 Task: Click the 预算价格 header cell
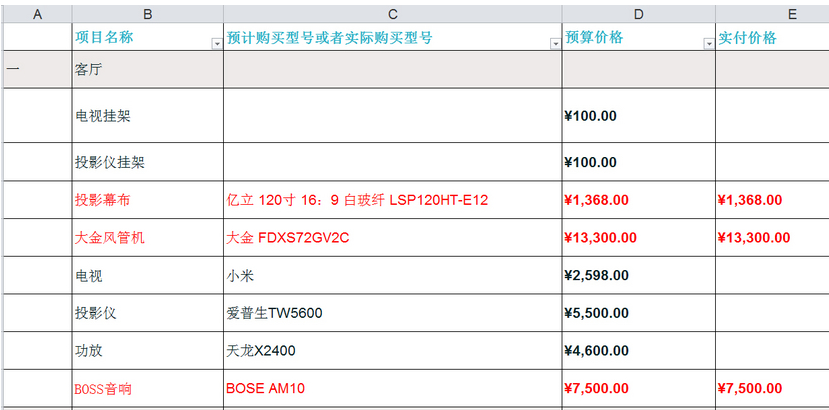[x=639, y=37]
